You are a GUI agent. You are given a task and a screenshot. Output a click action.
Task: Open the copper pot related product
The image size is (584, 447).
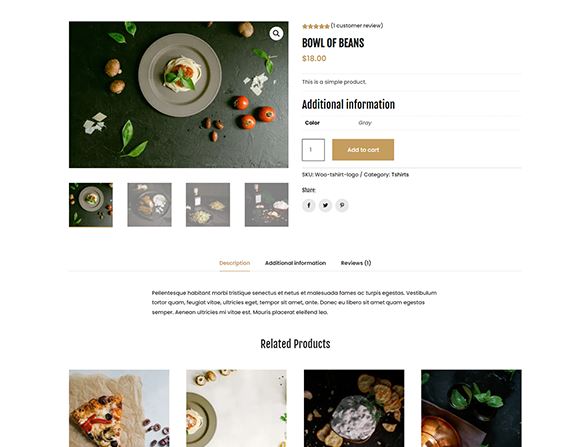pos(472,408)
